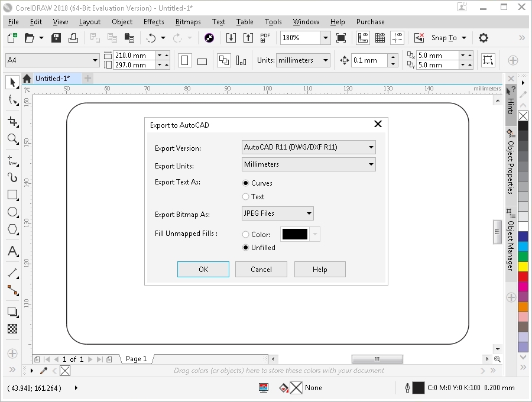Image resolution: width=532 pixels, height=402 pixels.
Task: Select the Ellipse tool
Action: point(12,212)
